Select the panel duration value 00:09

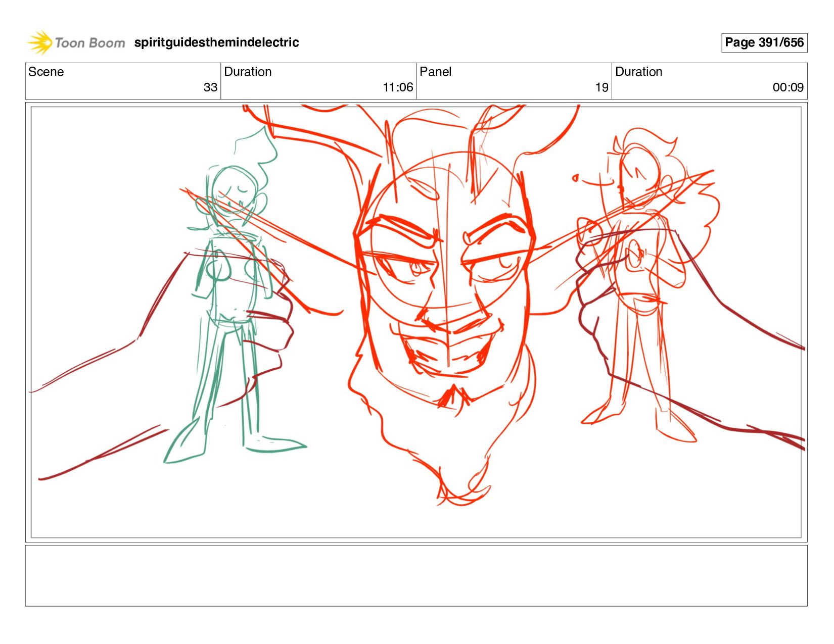coord(788,87)
